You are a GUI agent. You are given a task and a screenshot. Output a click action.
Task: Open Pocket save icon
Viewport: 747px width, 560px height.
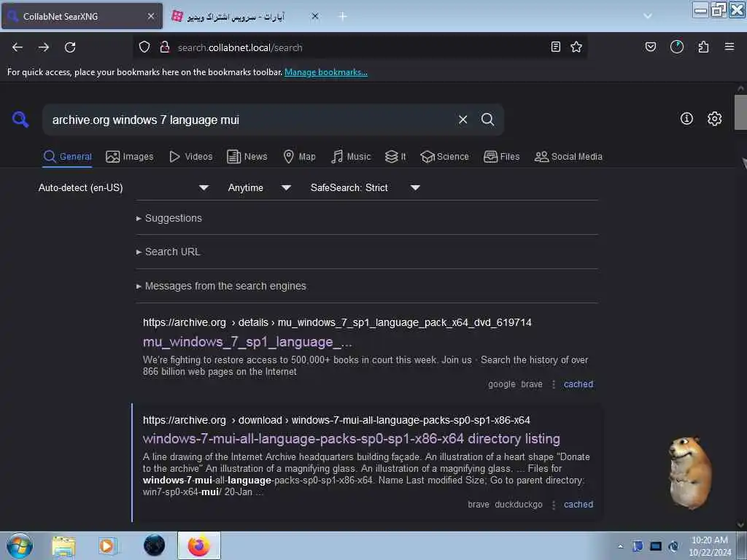click(x=650, y=47)
